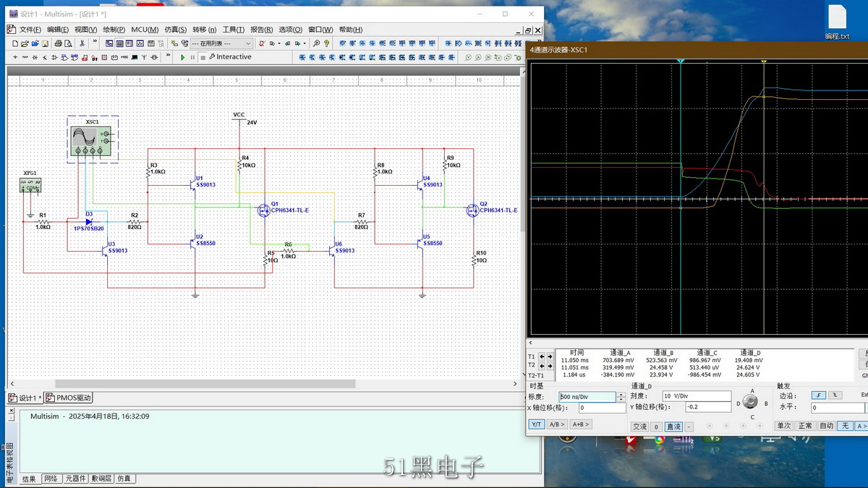Print the schematic using the printer icon
The image size is (868, 488).
(59, 43)
